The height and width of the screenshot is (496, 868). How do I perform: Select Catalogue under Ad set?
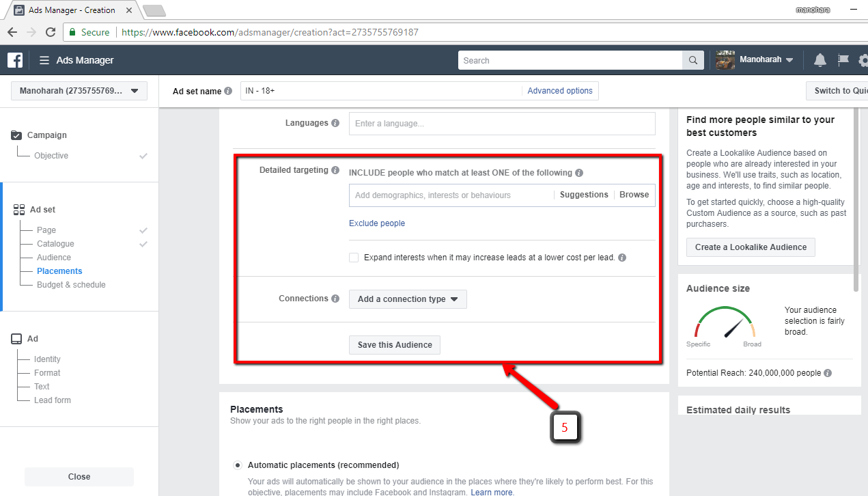coord(55,244)
